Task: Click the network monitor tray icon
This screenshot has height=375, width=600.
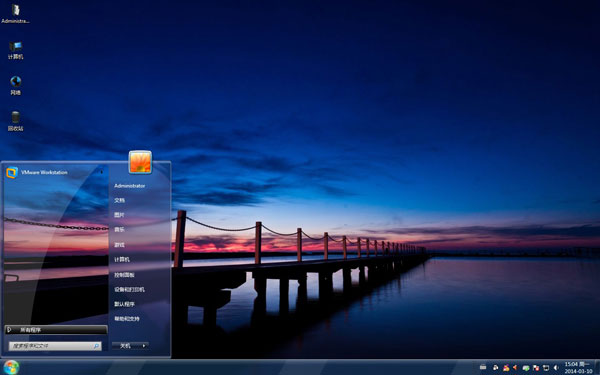Action: click(546, 368)
